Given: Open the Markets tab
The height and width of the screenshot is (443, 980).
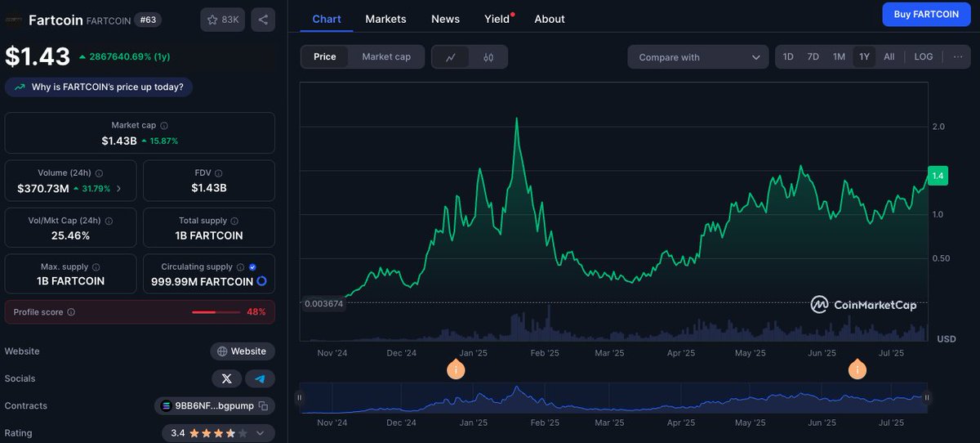Looking at the screenshot, I should point(385,19).
